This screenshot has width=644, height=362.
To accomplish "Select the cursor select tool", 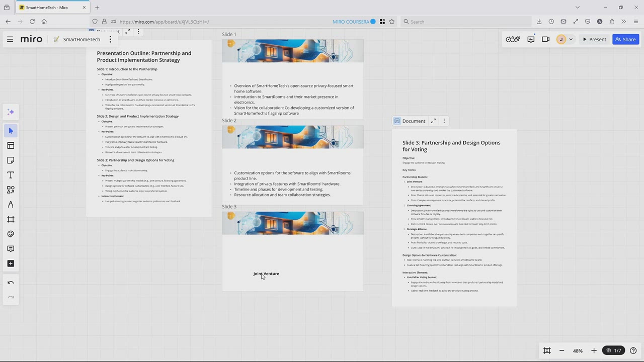I will (x=11, y=131).
